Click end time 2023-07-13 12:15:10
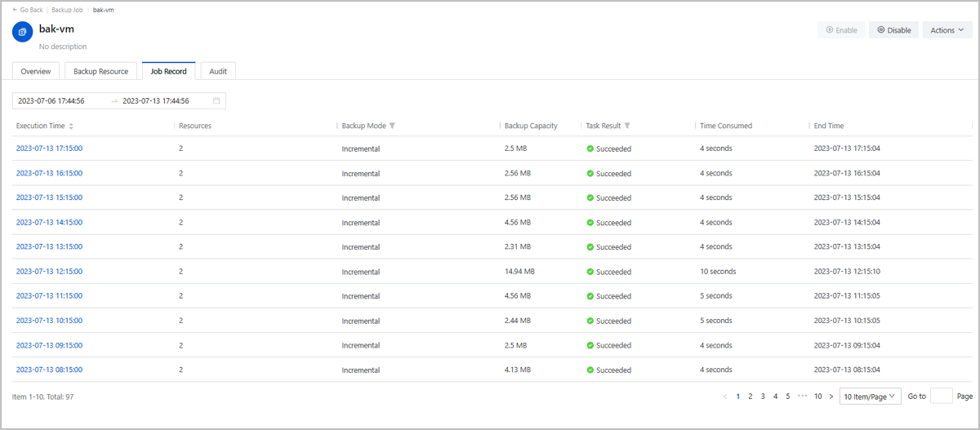This screenshot has height=430, width=980. pos(847,272)
